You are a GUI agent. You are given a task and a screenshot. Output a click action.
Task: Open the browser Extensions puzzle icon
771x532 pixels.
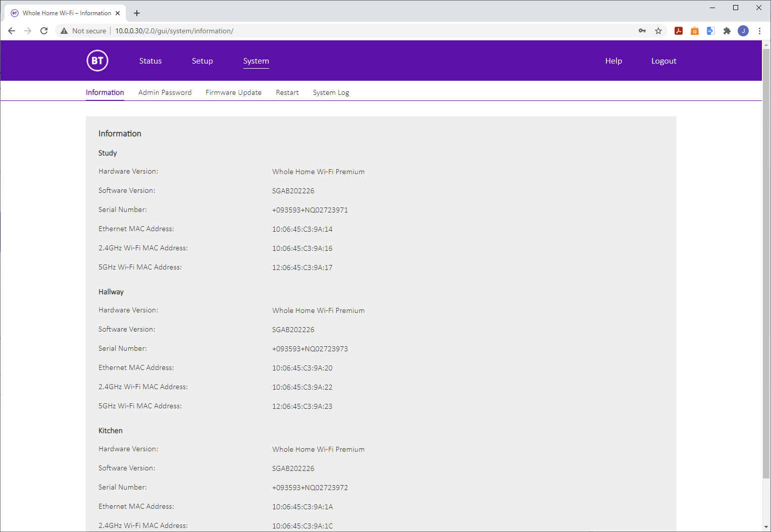[x=727, y=31]
